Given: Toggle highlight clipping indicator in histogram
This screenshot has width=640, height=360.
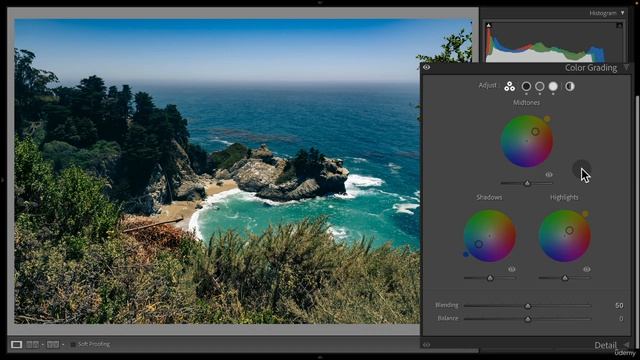Looking at the screenshot, I should pyautogui.click(x=619, y=25).
